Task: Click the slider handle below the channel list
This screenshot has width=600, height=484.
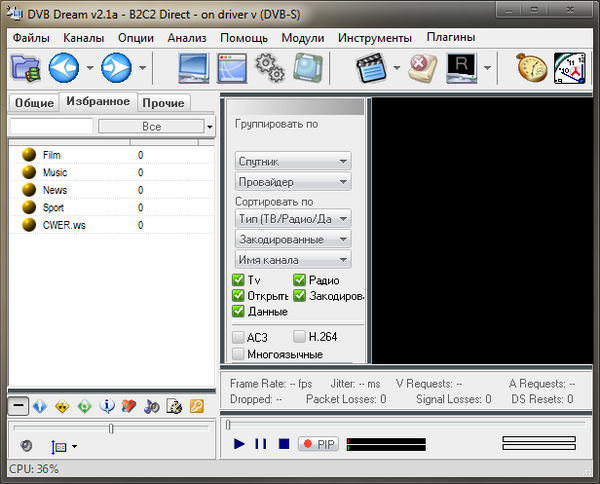Action: tap(111, 428)
